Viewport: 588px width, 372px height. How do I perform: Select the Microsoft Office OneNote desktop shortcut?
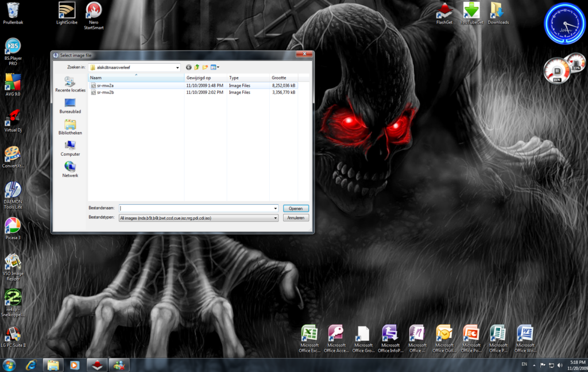coord(417,339)
